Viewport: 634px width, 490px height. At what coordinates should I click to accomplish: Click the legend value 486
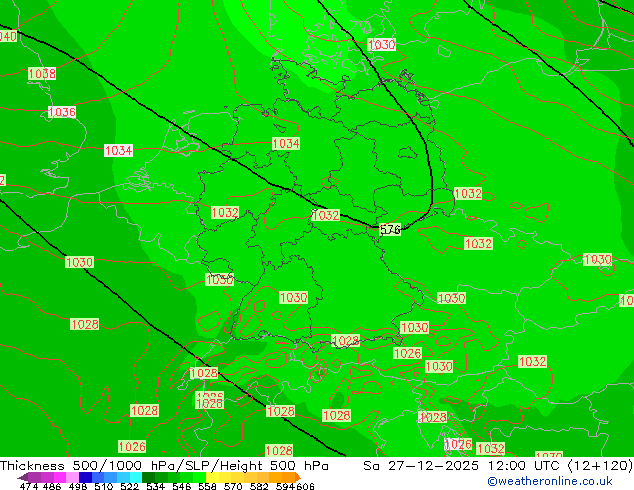52,486
